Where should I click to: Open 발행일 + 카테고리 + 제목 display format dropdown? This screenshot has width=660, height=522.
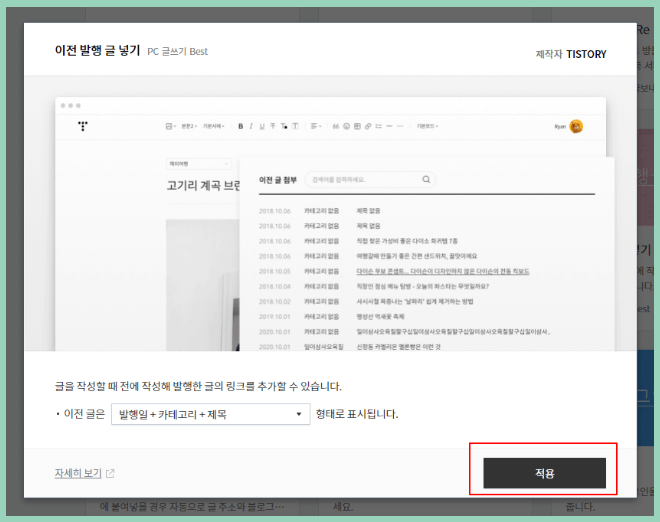coord(210,414)
